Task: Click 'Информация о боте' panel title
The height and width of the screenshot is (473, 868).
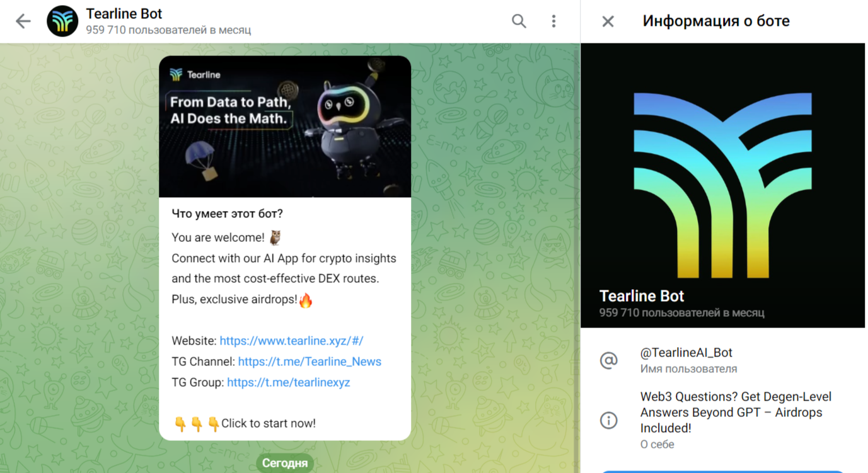Action: pyautogui.click(x=716, y=21)
